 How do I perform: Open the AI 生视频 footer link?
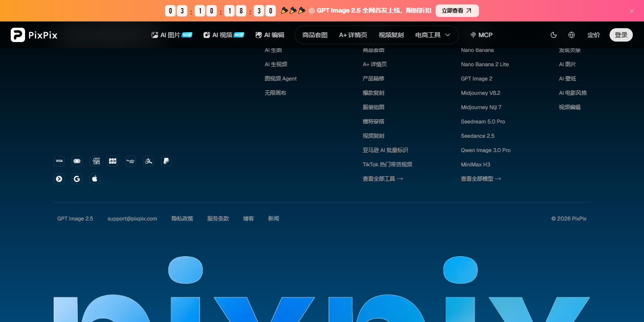pos(276,64)
